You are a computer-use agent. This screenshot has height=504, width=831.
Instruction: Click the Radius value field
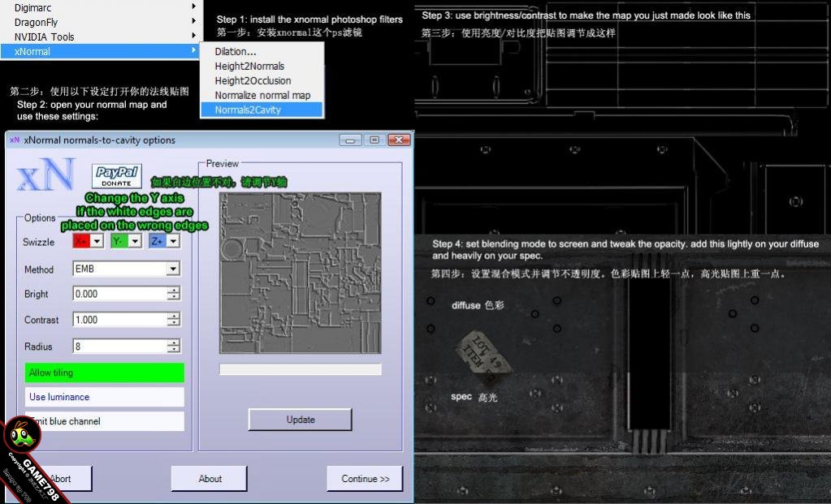coord(119,347)
